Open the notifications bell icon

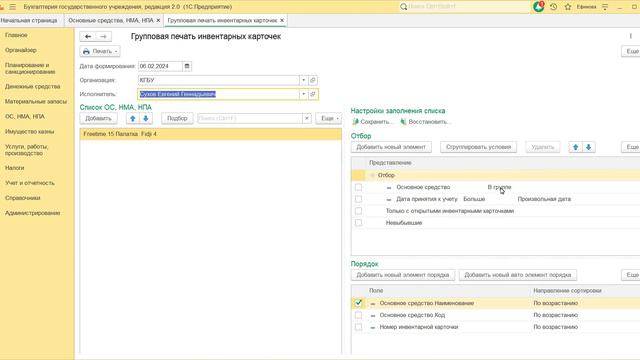point(538,7)
